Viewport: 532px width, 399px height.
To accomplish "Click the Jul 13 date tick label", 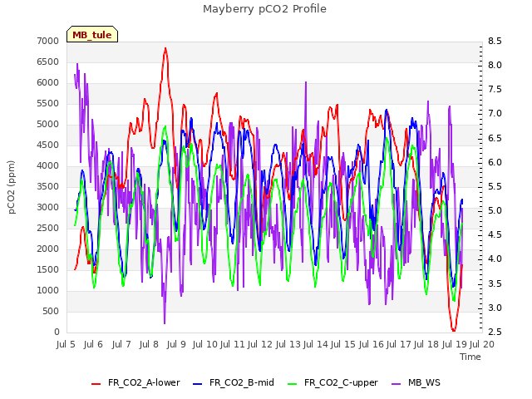I will (288, 344).
